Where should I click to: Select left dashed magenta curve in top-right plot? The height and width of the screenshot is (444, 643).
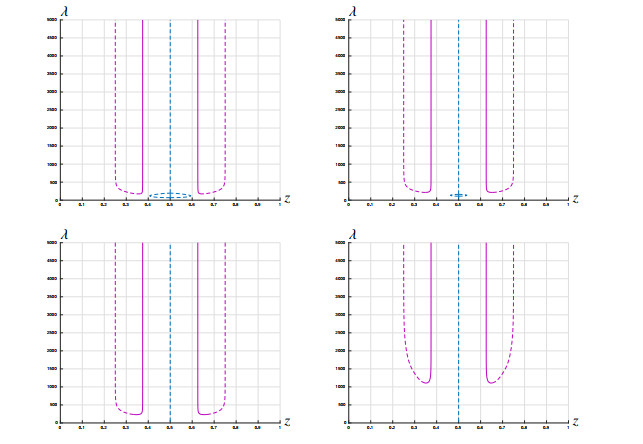(x=403, y=100)
